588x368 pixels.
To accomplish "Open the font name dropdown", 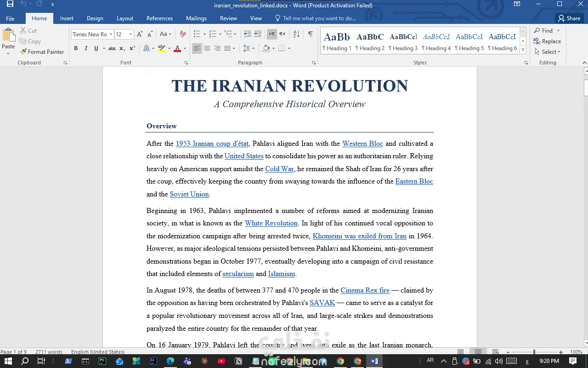I will [x=111, y=34].
